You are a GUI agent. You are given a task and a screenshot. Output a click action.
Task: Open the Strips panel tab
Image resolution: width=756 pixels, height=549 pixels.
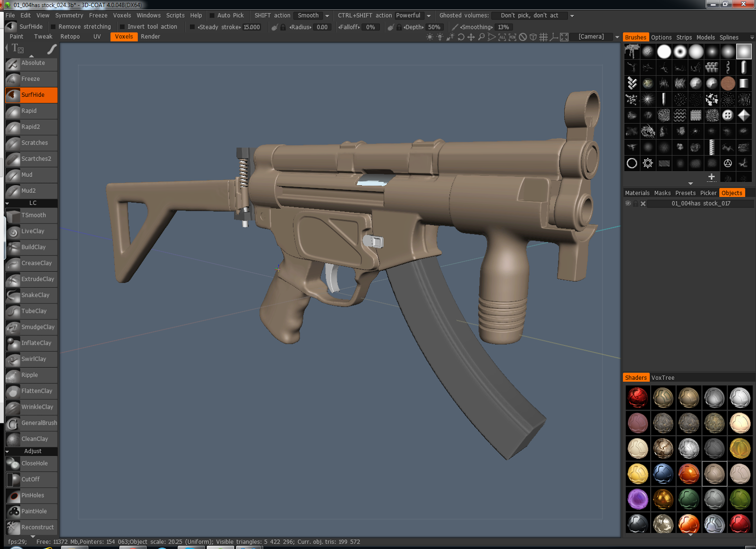(x=684, y=38)
